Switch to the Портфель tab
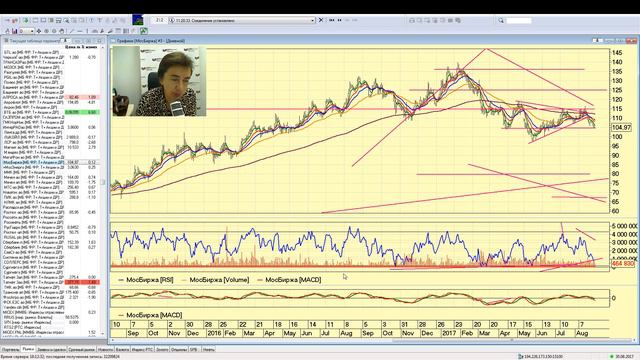Image resolution: width=640 pixels, height=360 pixels. tap(10, 350)
